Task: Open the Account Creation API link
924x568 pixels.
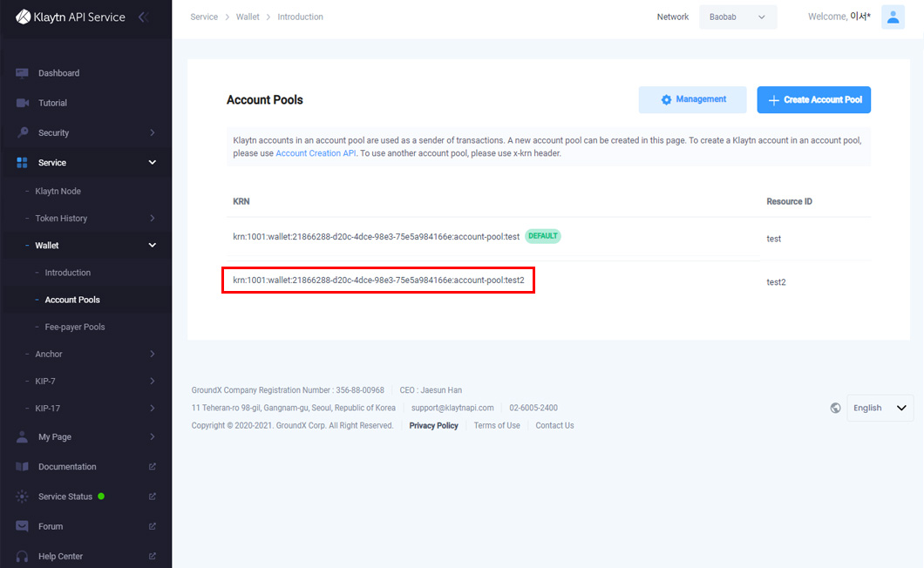Action: coord(316,153)
